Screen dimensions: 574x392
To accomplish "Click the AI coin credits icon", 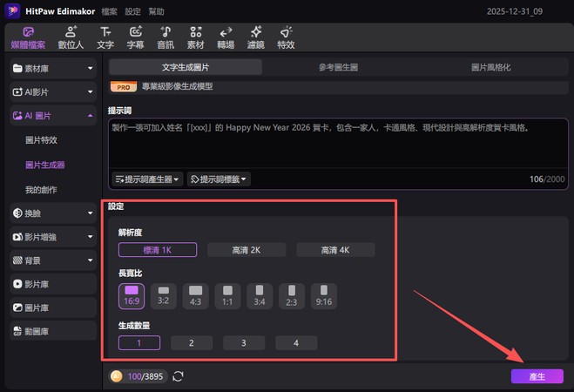I will click(117, 376).
